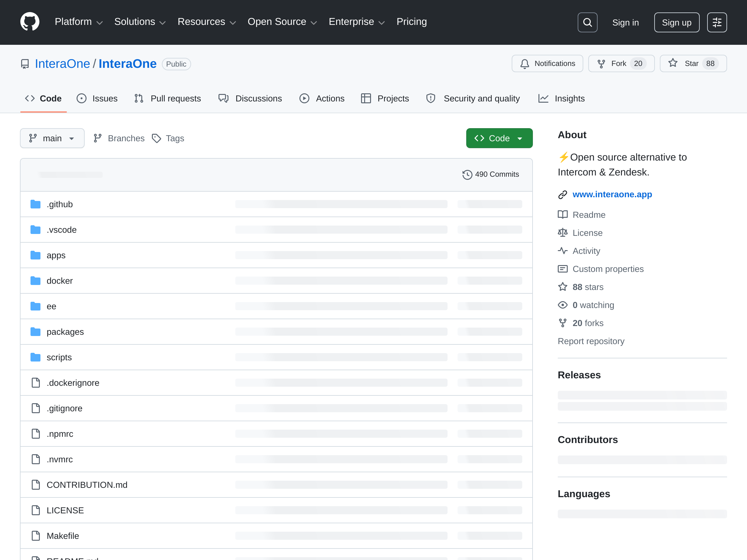Viewport: 747px width, 560px height.
Task: Open the .nvmrc file
Action: [x=60, y=460]
